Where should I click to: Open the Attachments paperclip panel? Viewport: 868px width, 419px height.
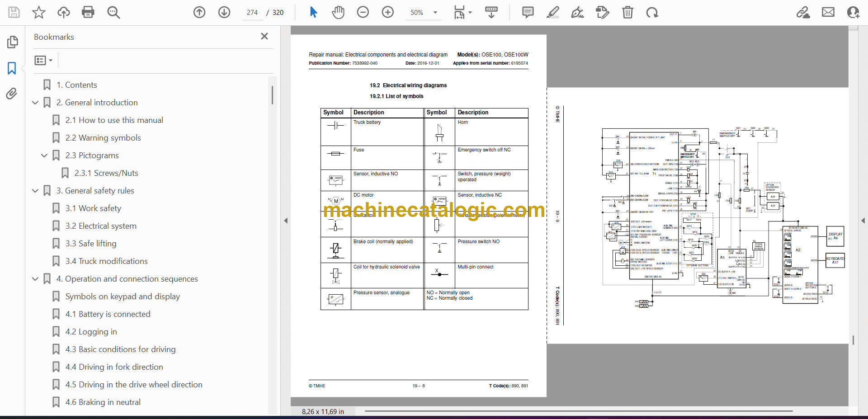[12, 94]
